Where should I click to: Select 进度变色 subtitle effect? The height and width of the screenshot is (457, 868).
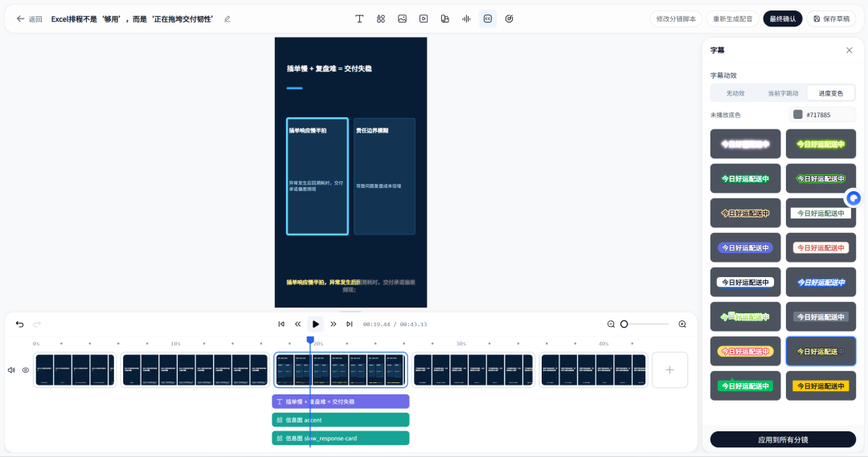(x=830, y=93)
